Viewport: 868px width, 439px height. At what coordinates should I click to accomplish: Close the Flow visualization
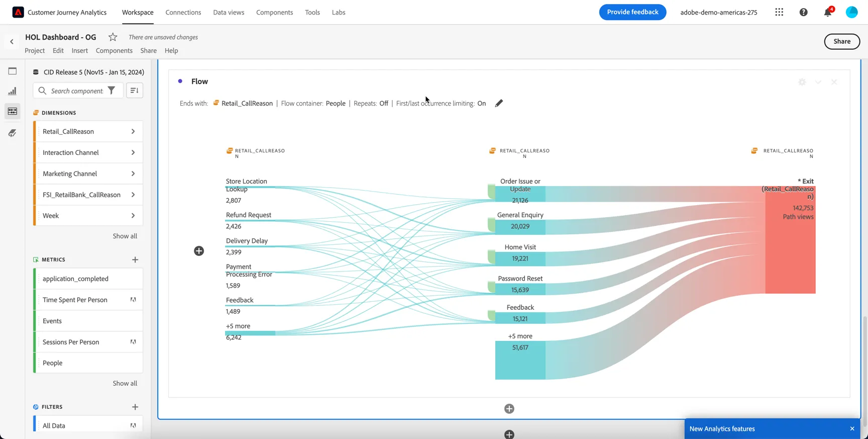pyautogui.click(x=834, y=82)
